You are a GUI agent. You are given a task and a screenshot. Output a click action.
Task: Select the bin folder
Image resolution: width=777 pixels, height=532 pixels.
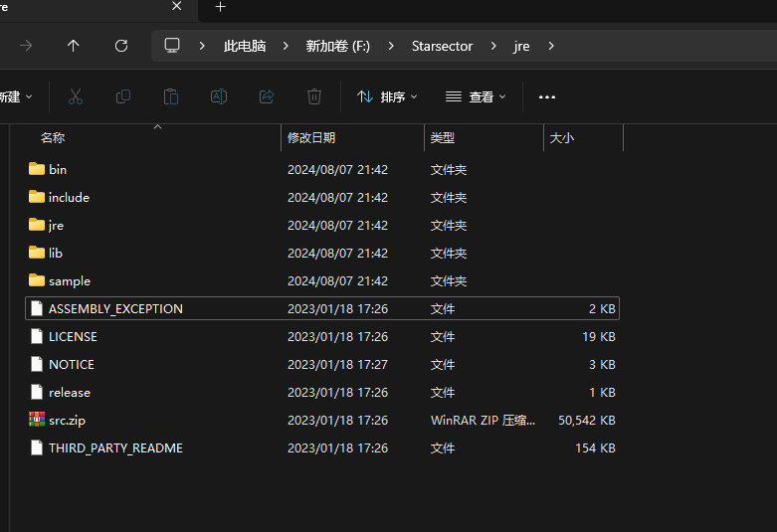point(58,169)
